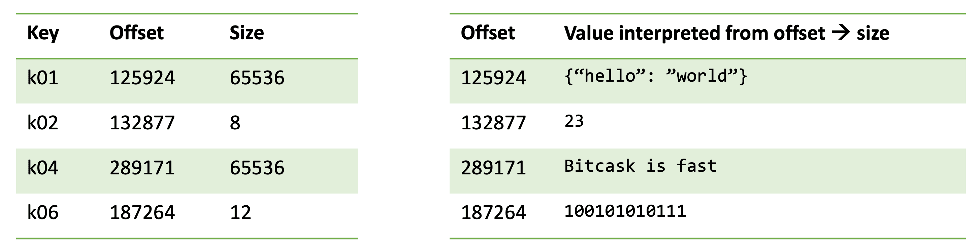Click the 65536 size in the k04 row
Image resolution: width=980 pixels, height=251 pixels.
[x=257, y=168]
